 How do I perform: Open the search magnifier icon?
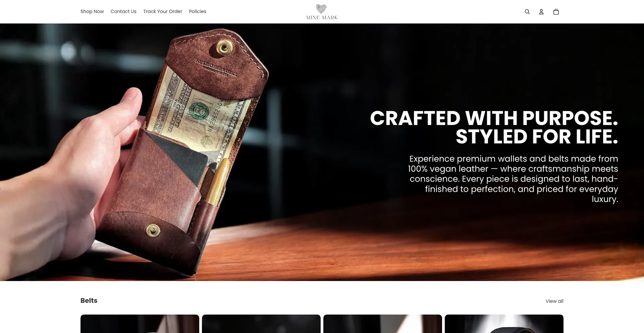tap(527, 12)
